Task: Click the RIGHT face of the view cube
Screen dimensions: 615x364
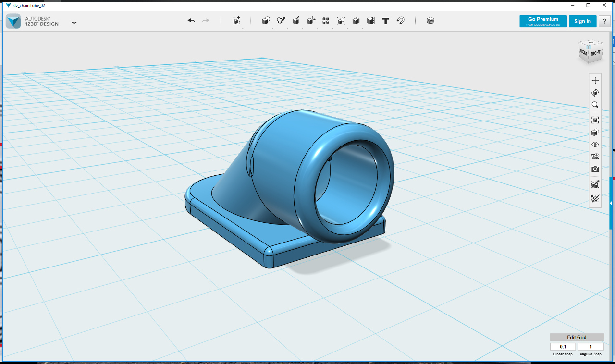Action: point(596,54)
